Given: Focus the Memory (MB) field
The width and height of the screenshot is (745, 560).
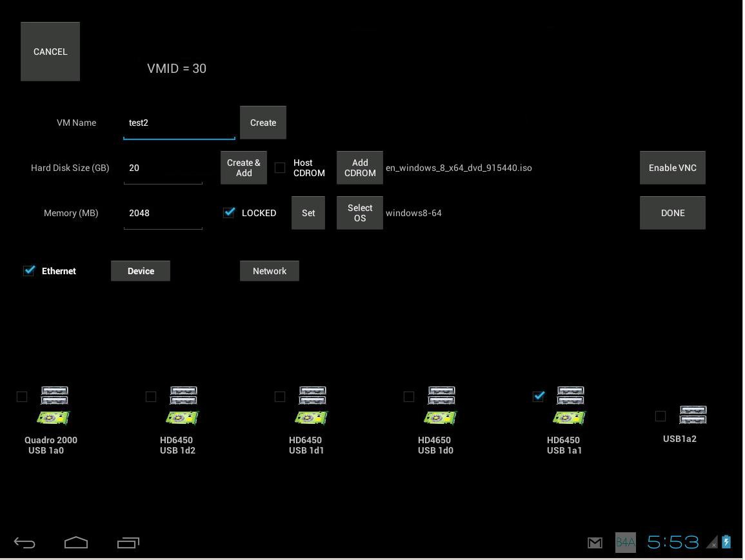Looking at the screenshot, I should coord(163,214).
